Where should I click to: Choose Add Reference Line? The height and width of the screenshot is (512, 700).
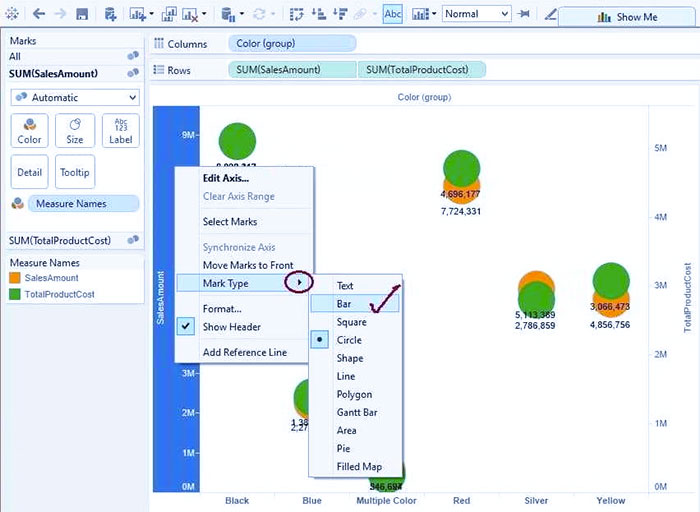tap(244, 352)
